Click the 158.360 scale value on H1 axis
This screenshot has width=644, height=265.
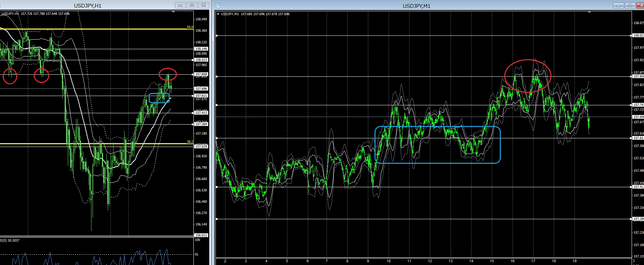(201, 31)
